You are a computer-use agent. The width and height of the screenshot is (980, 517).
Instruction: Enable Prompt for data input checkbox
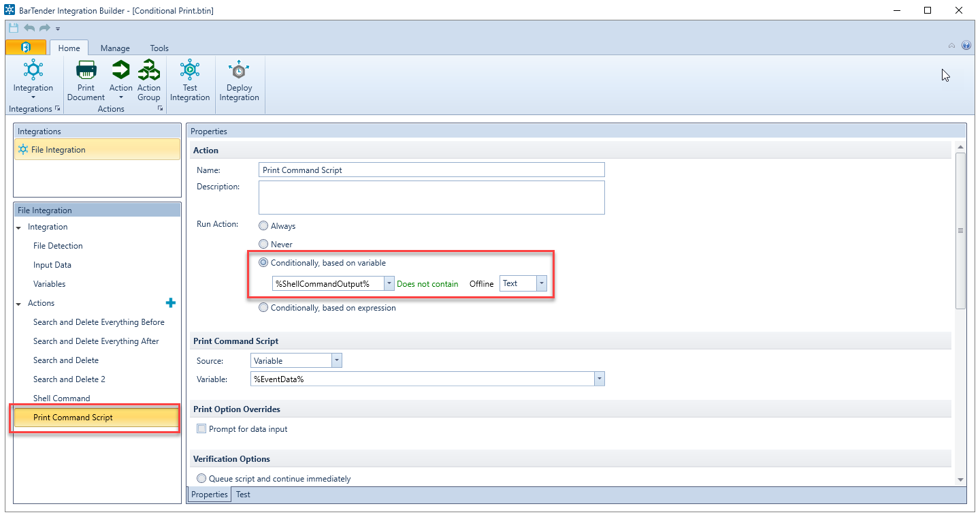201,429
